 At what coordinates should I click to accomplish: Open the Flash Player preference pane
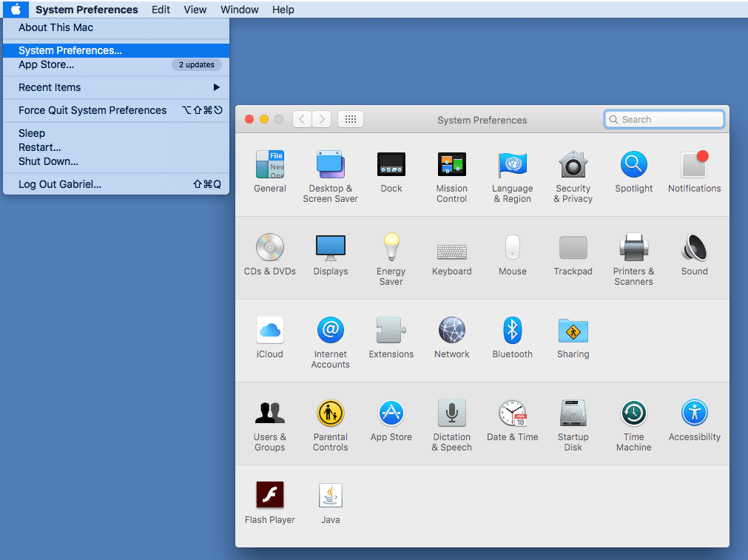tap(270, 503)
